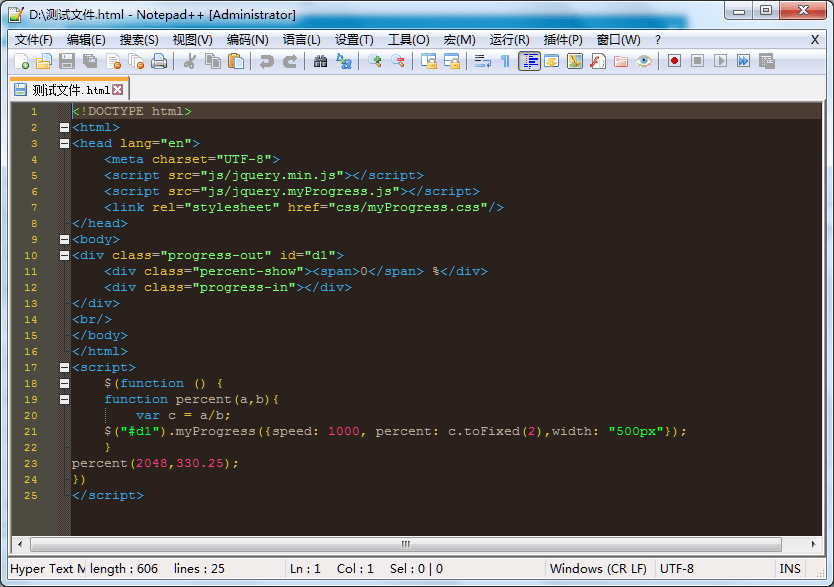Viewport: 834px width, 587px height.
Task: Click the horizontal scrollbar thumb
Action: click(406, 544)
